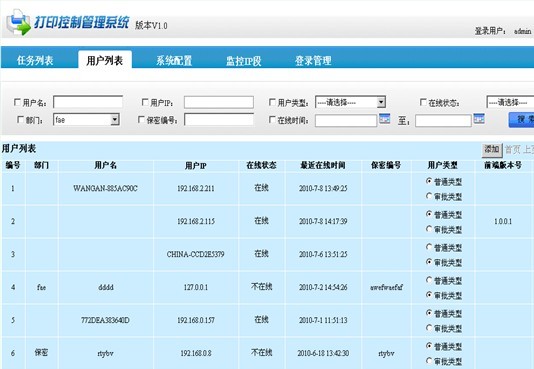Viewport: 534px width, 369px height.
Task: Enable the 部门 filter checkbox
Action: [x=20, y=119]
